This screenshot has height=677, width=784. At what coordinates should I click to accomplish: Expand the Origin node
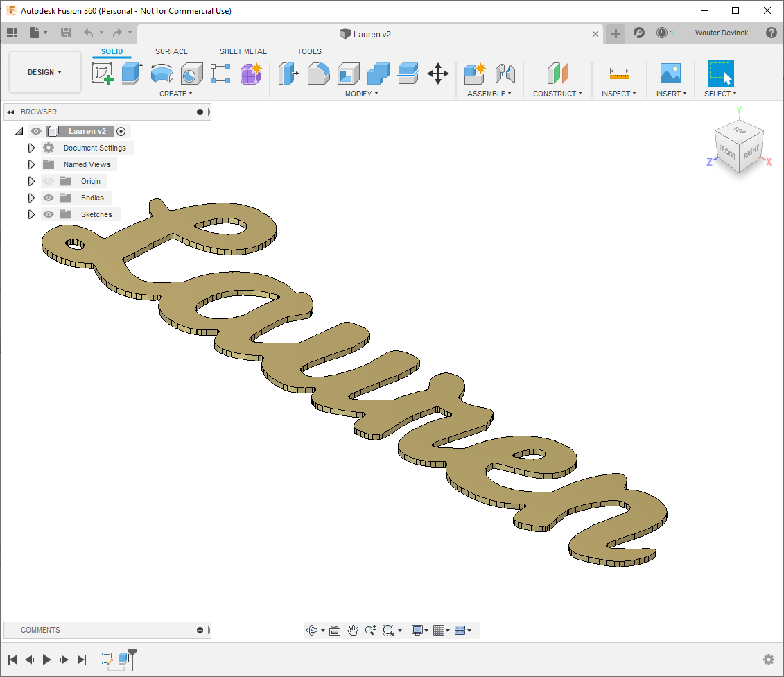(x=31, y=181)
